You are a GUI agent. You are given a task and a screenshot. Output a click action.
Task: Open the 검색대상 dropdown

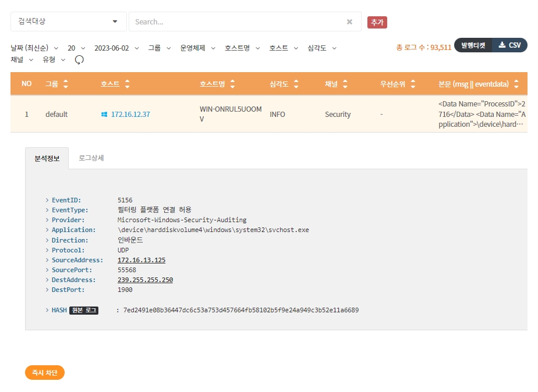click(x=68, y=22)
